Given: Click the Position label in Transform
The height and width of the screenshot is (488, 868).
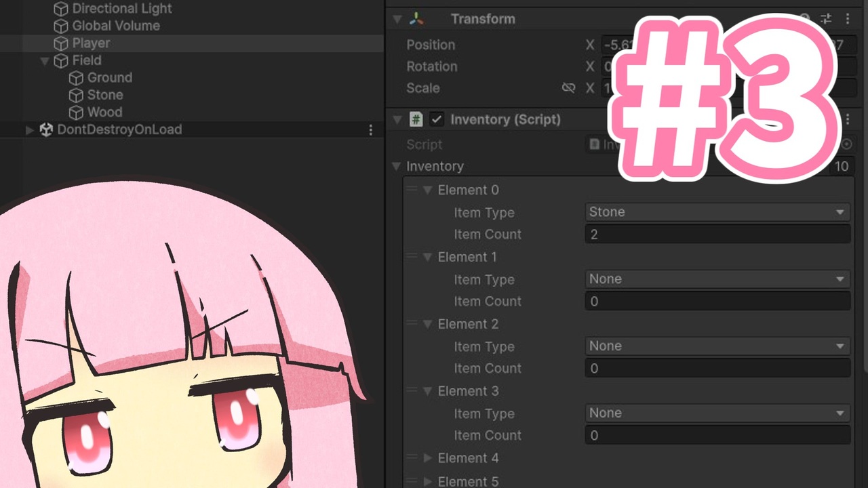Looking at the screenshot, I should [431, 45].
